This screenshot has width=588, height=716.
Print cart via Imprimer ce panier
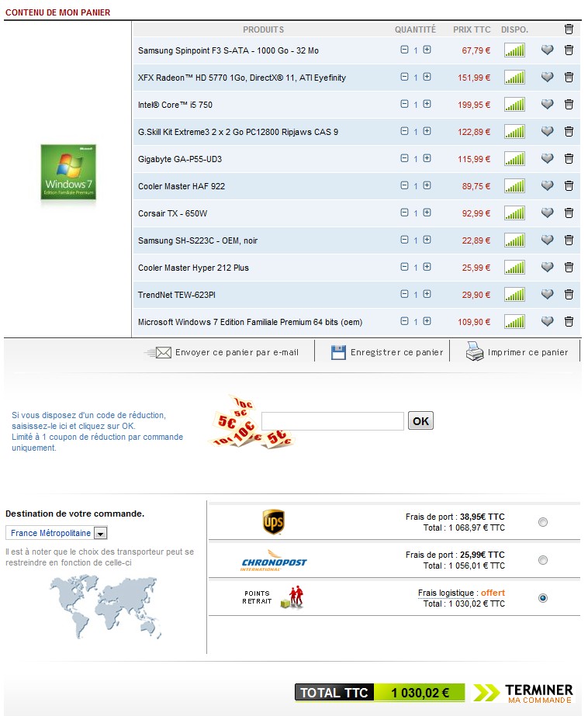point(517,352)
